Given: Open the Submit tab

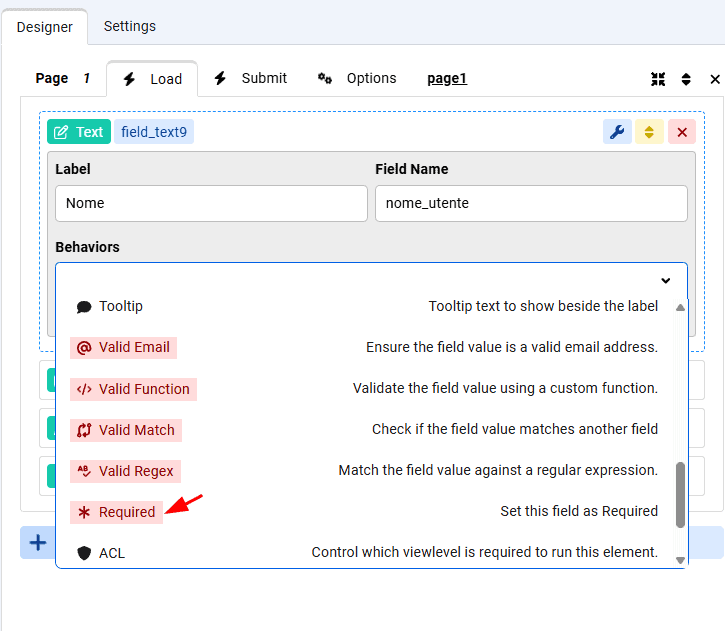Looking at the screenshot, I should (x=251, y=78).
